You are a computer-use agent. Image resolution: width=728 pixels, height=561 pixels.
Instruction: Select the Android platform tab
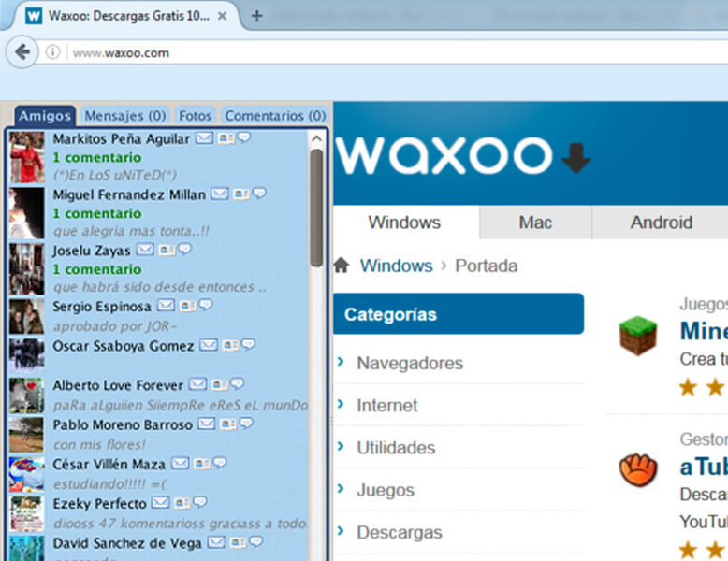point(662,223)
